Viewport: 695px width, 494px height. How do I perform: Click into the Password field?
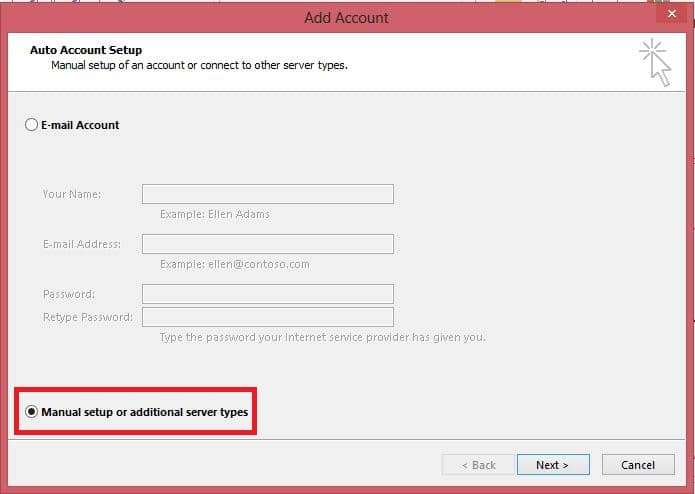click(x=267, y=294)
